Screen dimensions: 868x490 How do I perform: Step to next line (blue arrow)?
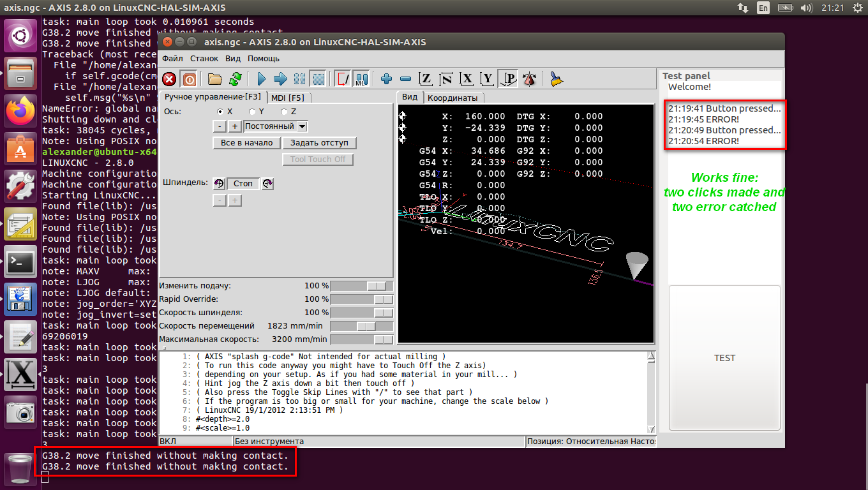click(x=280, y=79)
